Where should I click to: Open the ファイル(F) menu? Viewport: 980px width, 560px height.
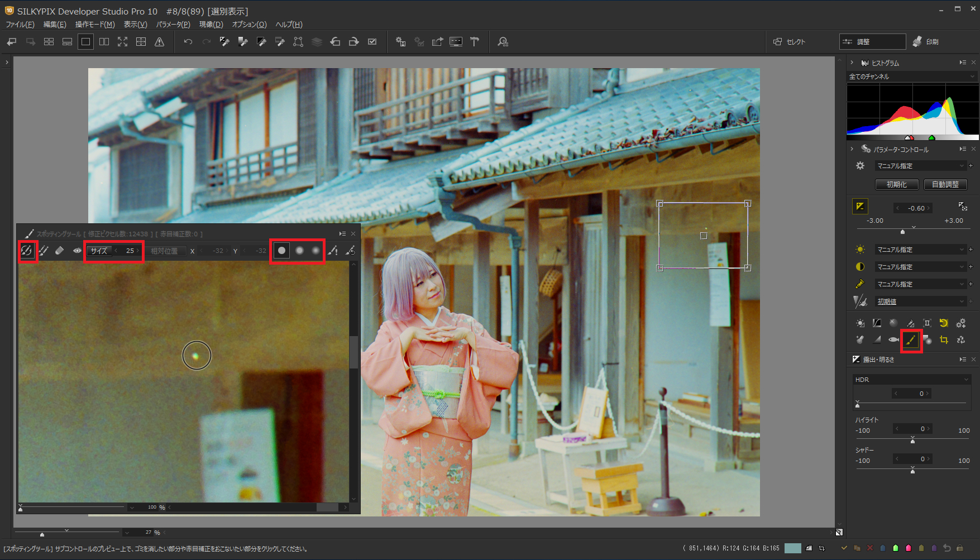(x=20, y=25)
